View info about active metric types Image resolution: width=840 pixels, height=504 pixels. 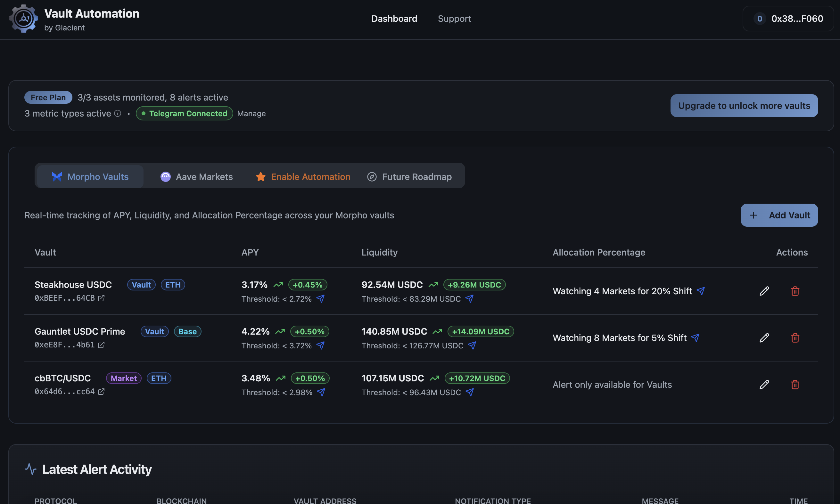click(117, 113)
